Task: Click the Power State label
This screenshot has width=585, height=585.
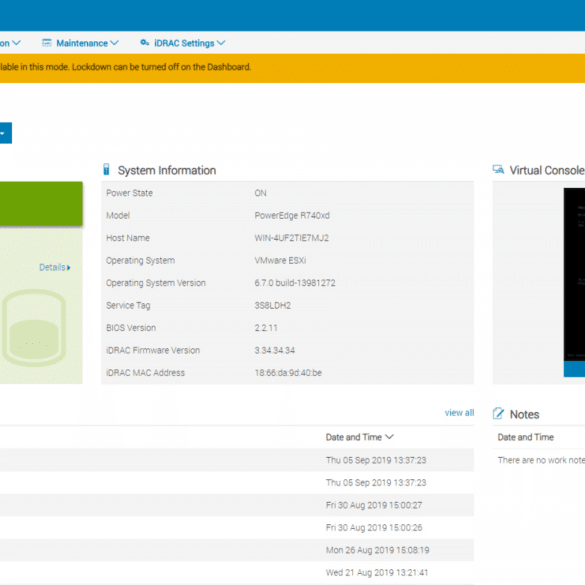Action: pyautogui.click(x=129, y=193)
